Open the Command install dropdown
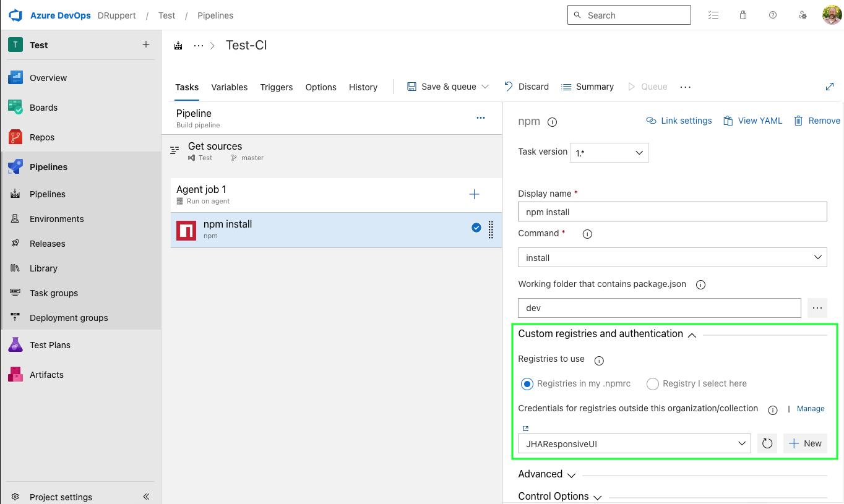Screen dimensions: 844x504 tap(672, 257)
